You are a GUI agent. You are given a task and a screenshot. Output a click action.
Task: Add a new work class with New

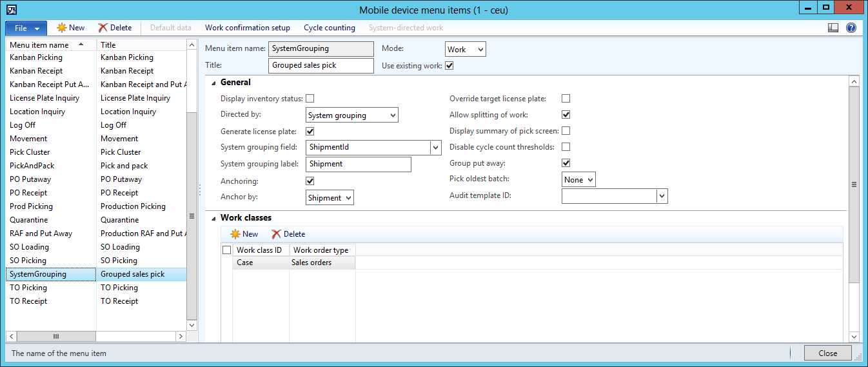tap(244, 234)
